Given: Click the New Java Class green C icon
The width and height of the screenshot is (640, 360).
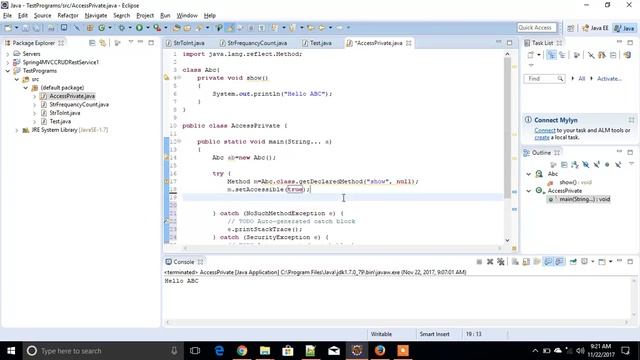Looking at the screenshot, I should [x=101, y=28].
